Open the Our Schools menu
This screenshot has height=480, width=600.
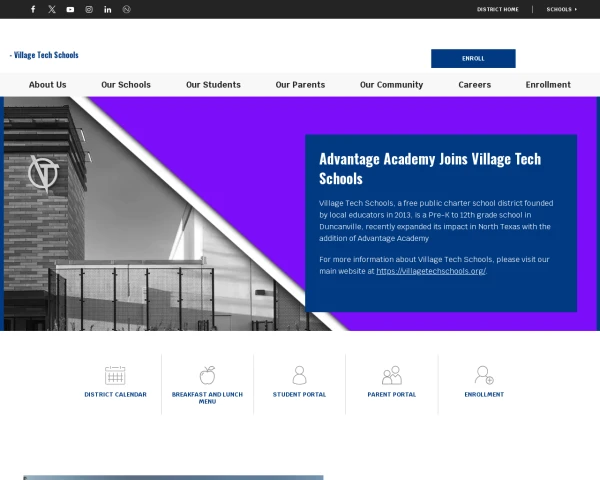126,85
